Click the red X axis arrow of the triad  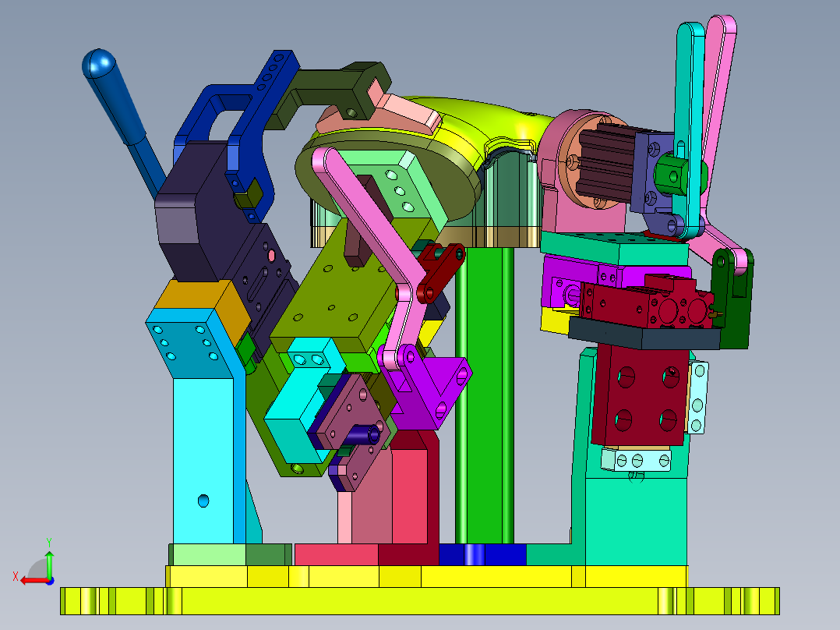click(35, 581)
